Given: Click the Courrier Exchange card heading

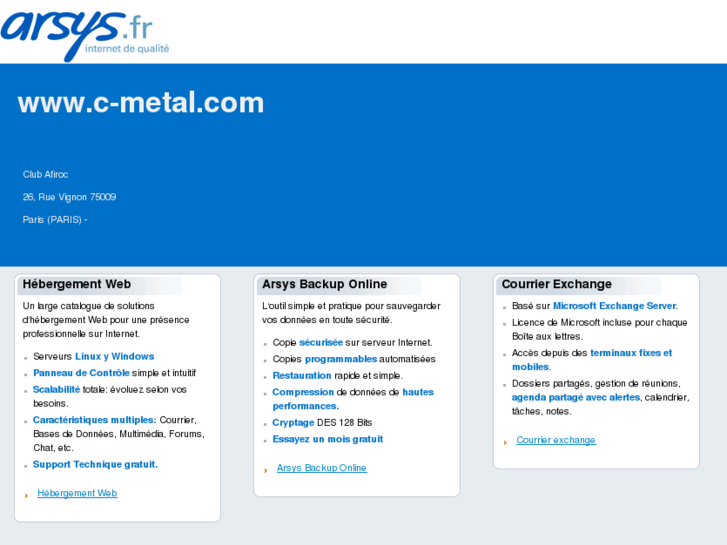Looking at the screenshot, I should coord(556,284).
